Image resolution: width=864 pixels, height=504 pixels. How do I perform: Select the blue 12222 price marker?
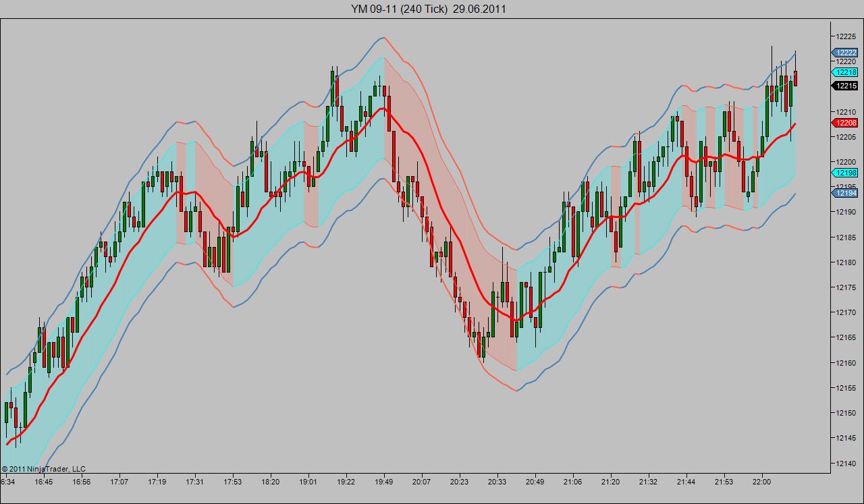click(845, 53)
